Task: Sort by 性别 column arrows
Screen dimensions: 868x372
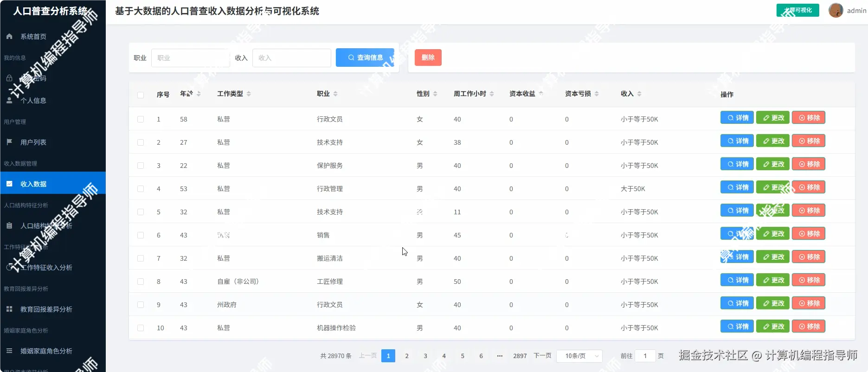Action: coord(435,94)
